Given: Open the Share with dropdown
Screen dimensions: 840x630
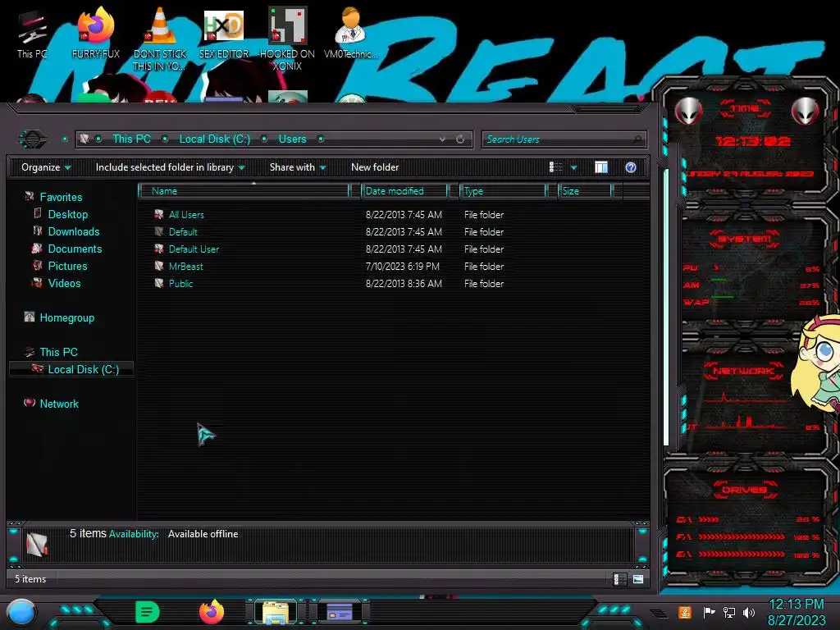Looking at the screenshot, I should (x=297, y=167).
